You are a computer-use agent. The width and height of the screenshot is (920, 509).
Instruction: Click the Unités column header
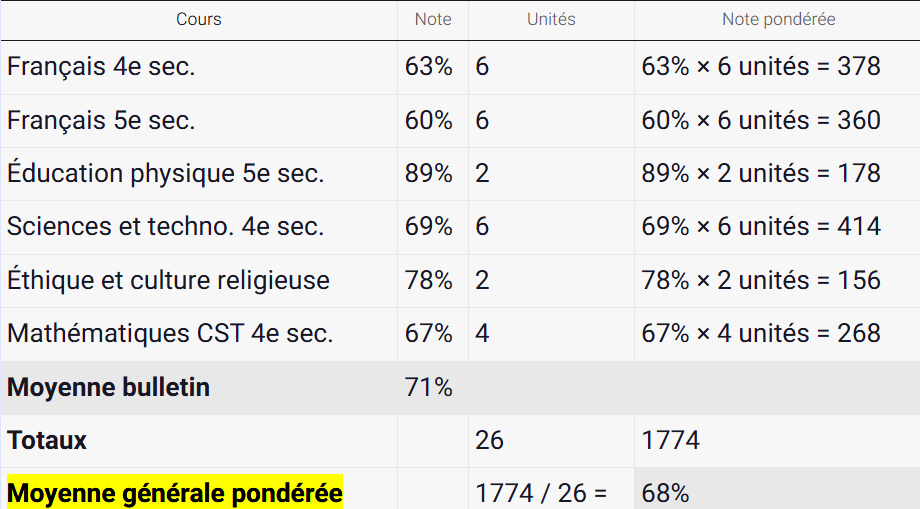pos(551,20)
